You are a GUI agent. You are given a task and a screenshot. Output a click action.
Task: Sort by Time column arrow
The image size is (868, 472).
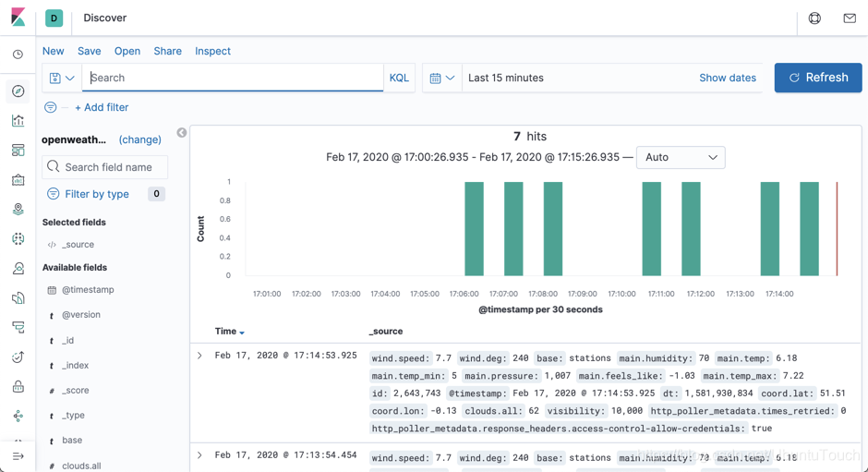point(242,333)
